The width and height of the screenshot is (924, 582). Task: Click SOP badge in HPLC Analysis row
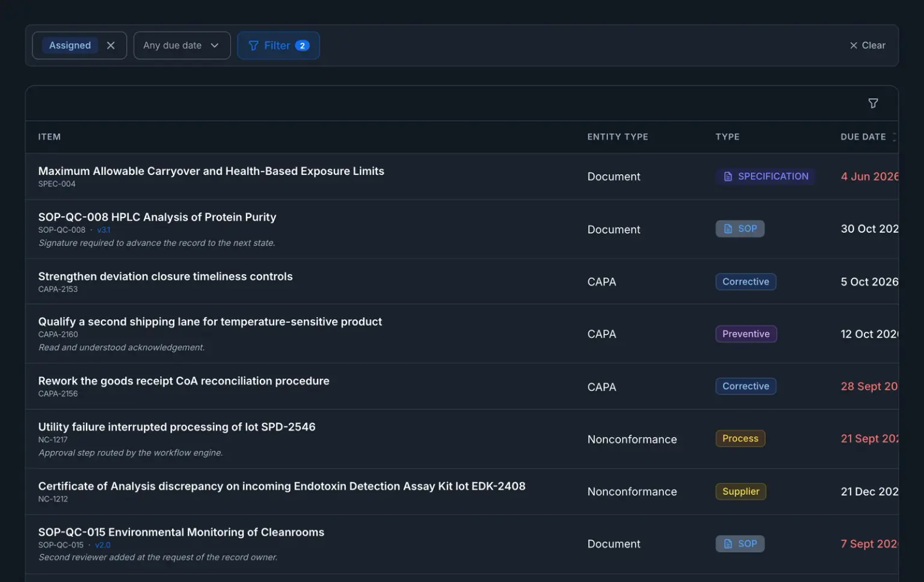click(740, 228)
